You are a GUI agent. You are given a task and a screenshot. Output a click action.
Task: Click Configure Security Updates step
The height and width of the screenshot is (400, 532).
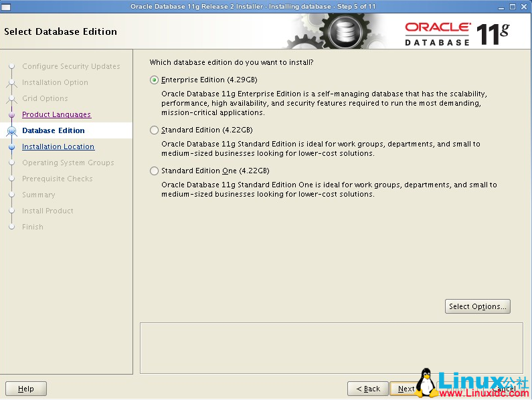point(71,66)
